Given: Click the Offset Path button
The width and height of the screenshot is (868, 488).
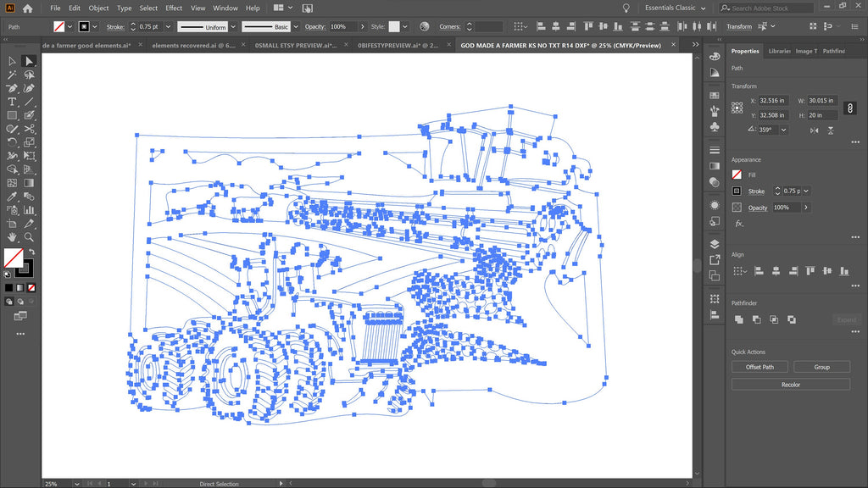Looking at the screenshot, I should click(759, 367).
